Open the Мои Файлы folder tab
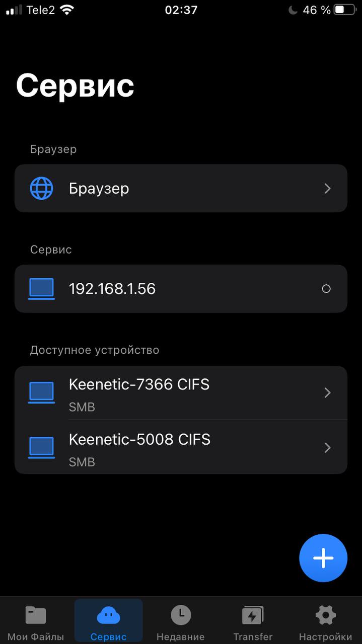The image size is (362, 644). [36, 622]
